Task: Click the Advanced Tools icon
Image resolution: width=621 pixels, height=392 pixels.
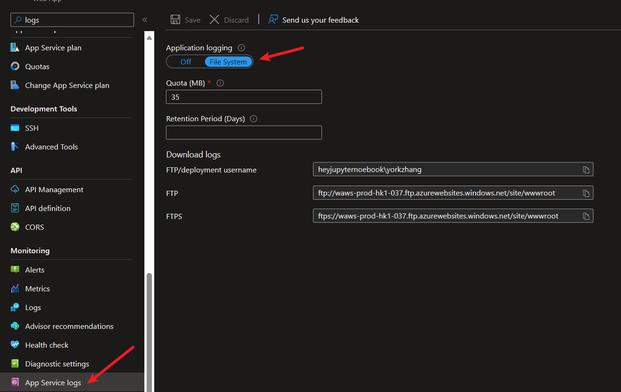Action: tap(15, 147)
